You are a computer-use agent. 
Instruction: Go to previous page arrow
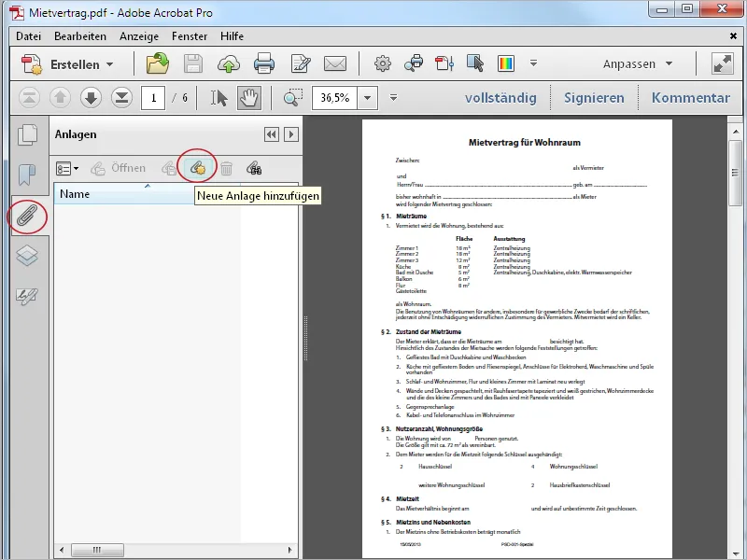pos(60,98)
